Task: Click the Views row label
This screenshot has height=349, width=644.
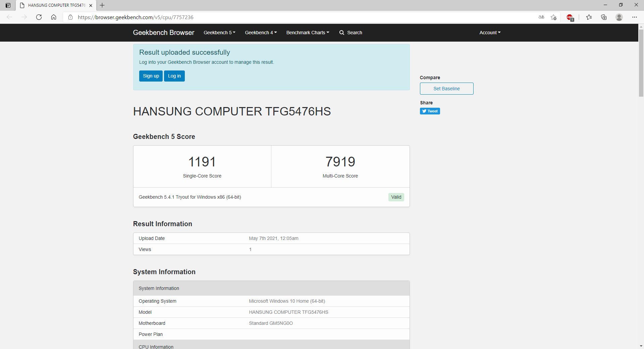Action: (x=145, y=249)
